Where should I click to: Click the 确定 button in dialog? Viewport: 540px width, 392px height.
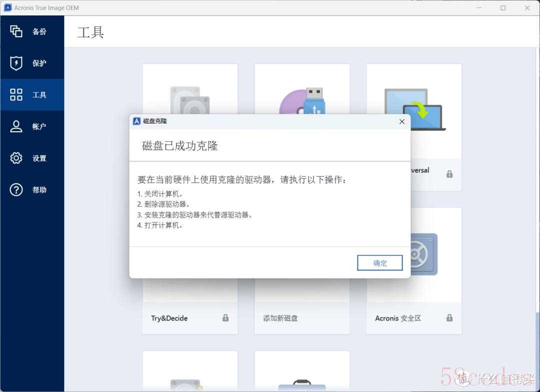click(380, 263)
